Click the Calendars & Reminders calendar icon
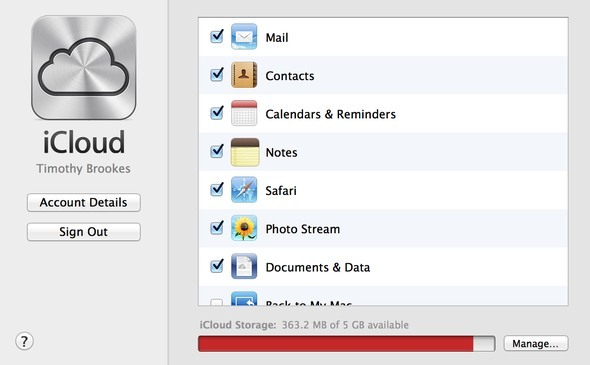Image resolution: width=590 pixels, height=365 pixels. coord(244,113)
